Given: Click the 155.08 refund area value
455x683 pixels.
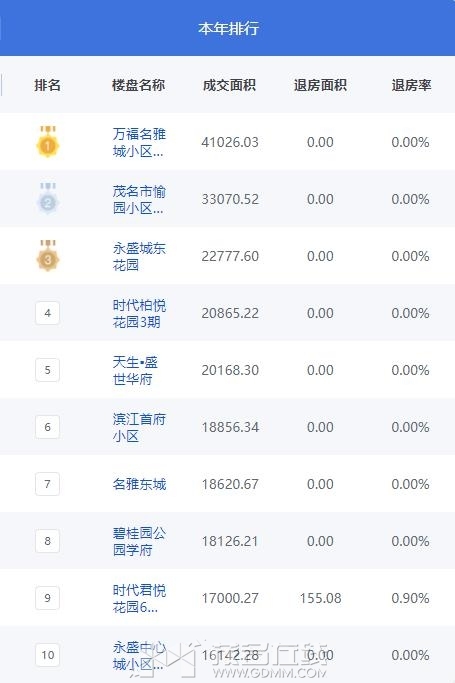Looking at the screenshot, I should tap(320, 598).
